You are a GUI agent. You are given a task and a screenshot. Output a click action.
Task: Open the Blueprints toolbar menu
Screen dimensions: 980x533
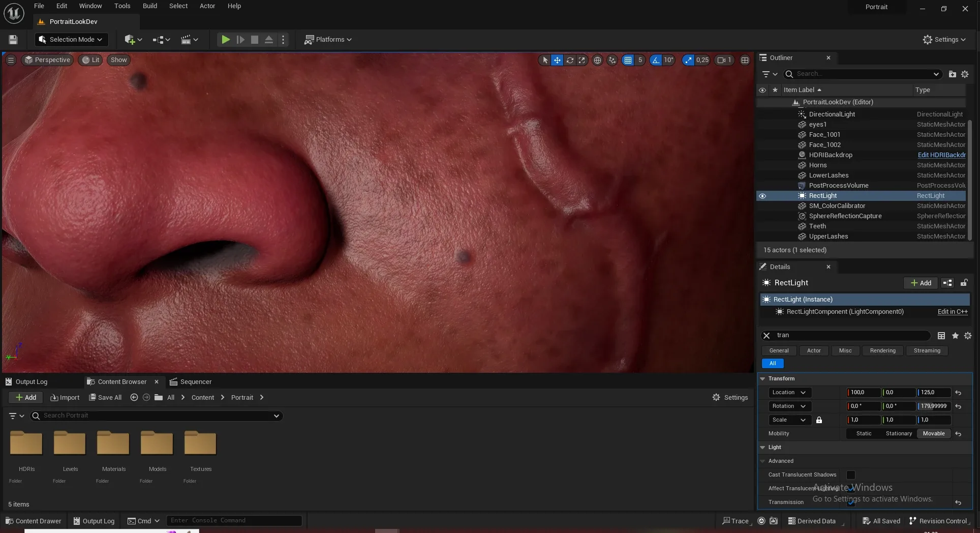point(161,39)
